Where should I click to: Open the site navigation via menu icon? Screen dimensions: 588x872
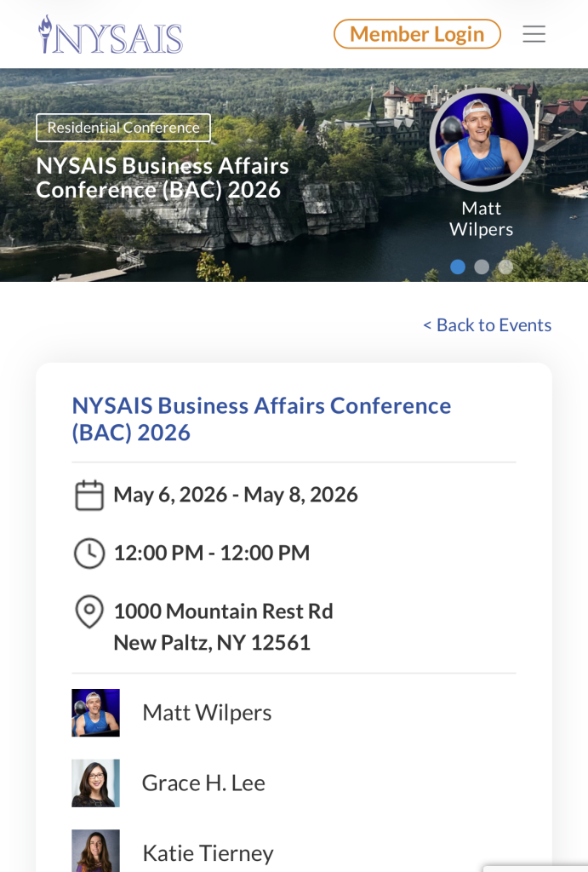pos(534,34)
